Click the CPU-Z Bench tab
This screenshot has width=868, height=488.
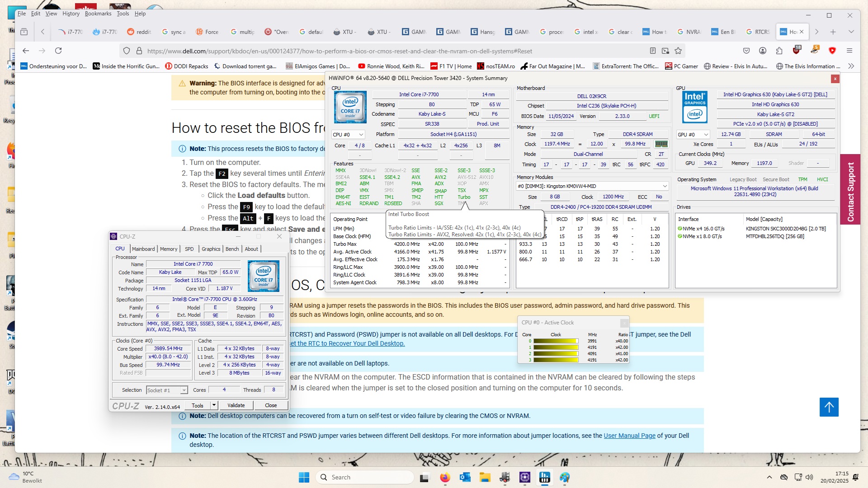coord(231,249)
